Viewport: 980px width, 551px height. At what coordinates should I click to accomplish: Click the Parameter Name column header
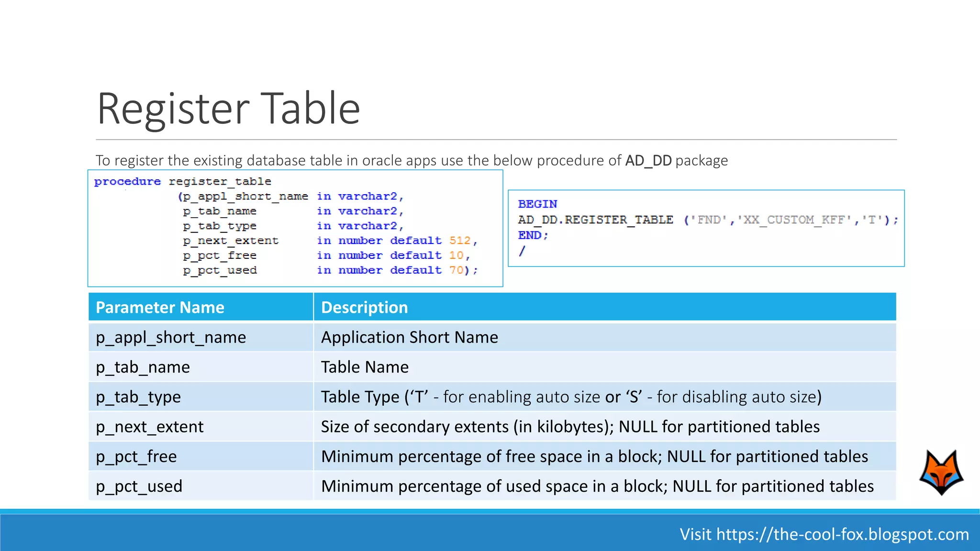click(160, 307)
